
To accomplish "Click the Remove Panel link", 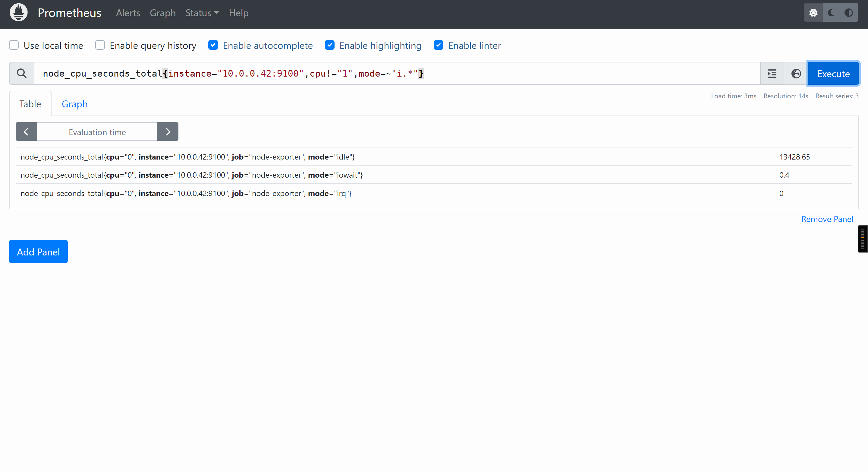I will pos(827,219).
